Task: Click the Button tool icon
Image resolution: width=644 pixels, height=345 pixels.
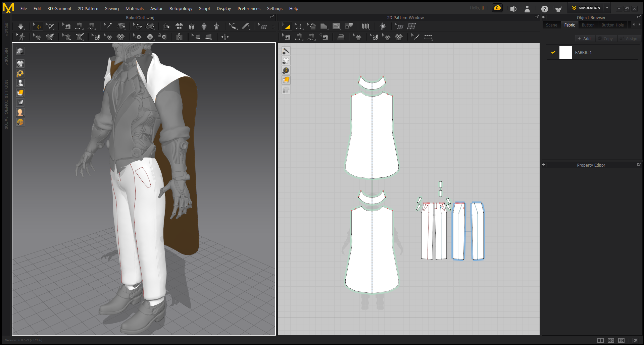Action: 150,37
